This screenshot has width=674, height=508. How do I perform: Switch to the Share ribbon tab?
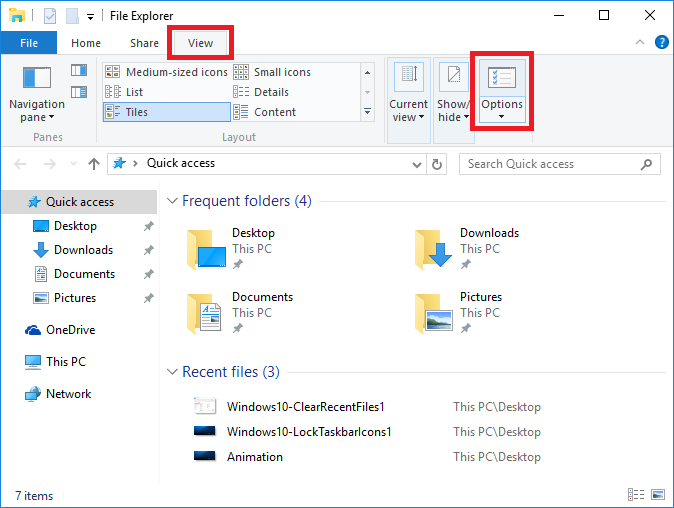point(144,43)
